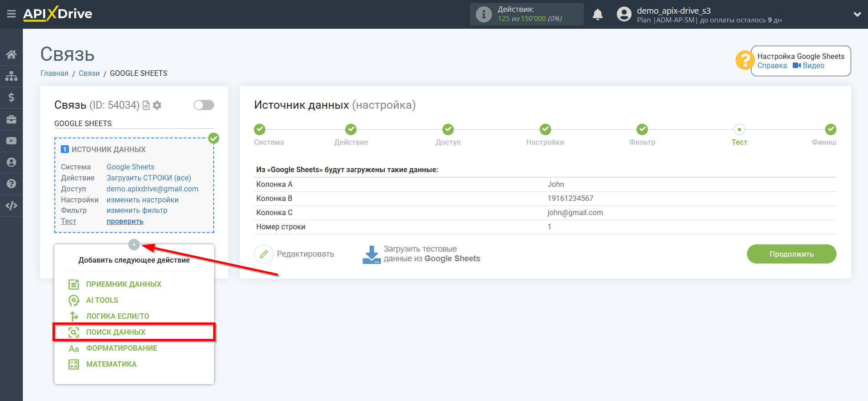868x401 pixels.
Task: Open connection settings gear icon
Action: (x=157, y=106)
